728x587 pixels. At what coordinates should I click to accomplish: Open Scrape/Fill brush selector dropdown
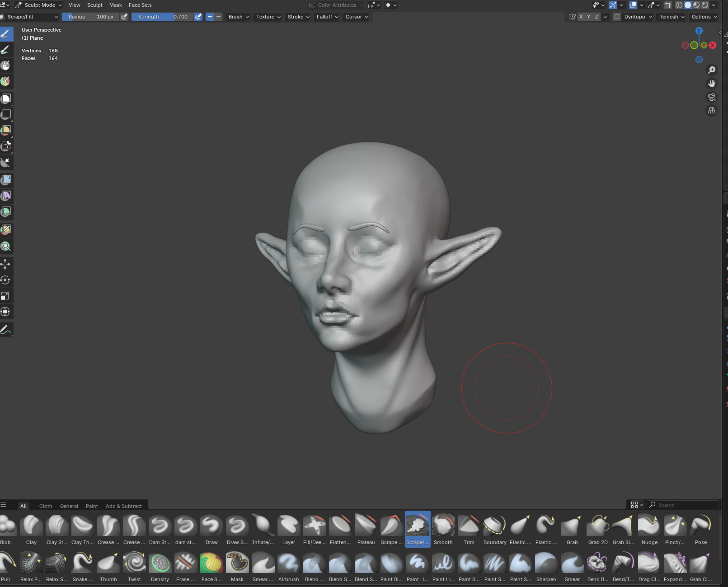point(29,17)
